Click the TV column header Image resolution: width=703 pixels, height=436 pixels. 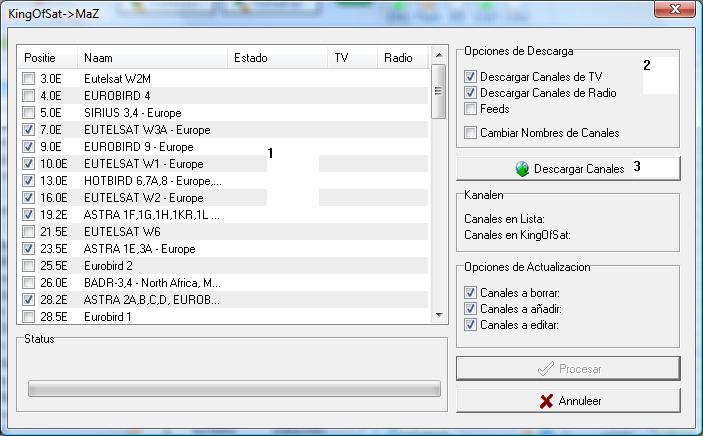click(352, 58)
